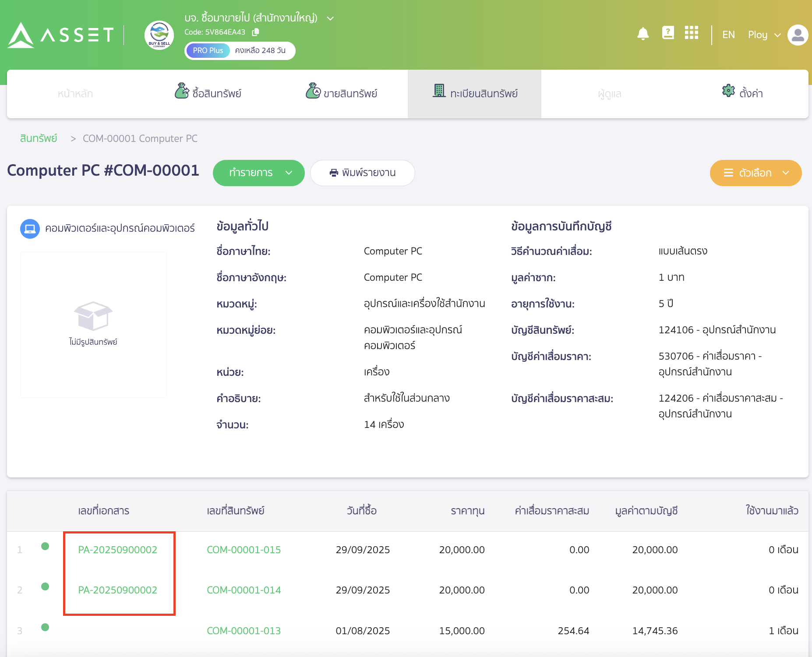The image size is (812, 657).
Task: Copy the company code 5V864EA43
Action: tap(256, 32)
